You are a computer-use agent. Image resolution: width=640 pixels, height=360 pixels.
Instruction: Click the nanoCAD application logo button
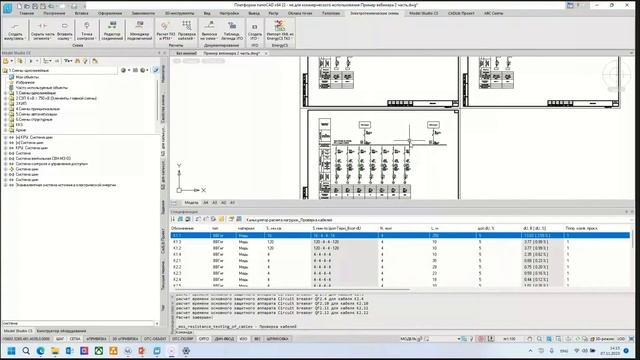(7, 7)
